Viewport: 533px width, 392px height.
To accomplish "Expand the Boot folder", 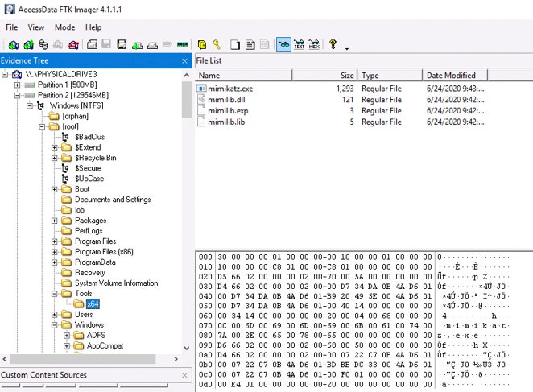I will (55, 189).
